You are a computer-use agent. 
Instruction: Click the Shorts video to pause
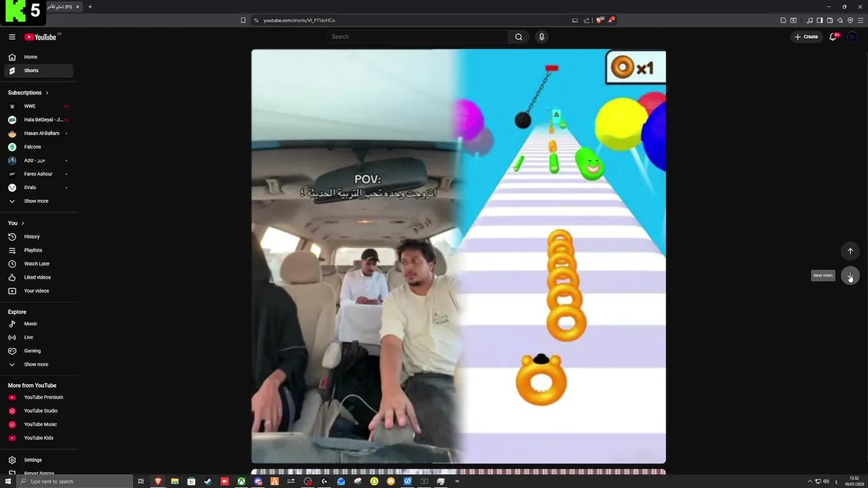click(x=458, y=256)
